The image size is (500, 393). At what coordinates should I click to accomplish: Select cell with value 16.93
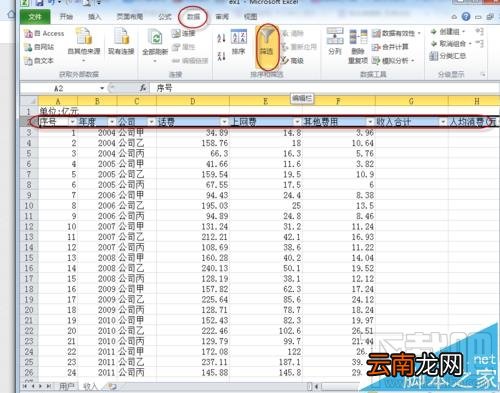click(339, 237)
